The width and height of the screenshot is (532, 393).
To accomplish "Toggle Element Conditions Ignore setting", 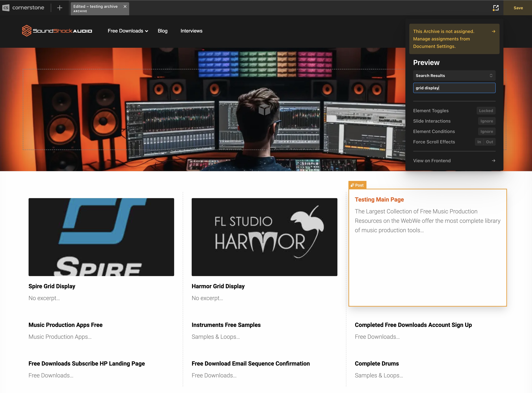I will pyautogui.click(x=487, y=132).
